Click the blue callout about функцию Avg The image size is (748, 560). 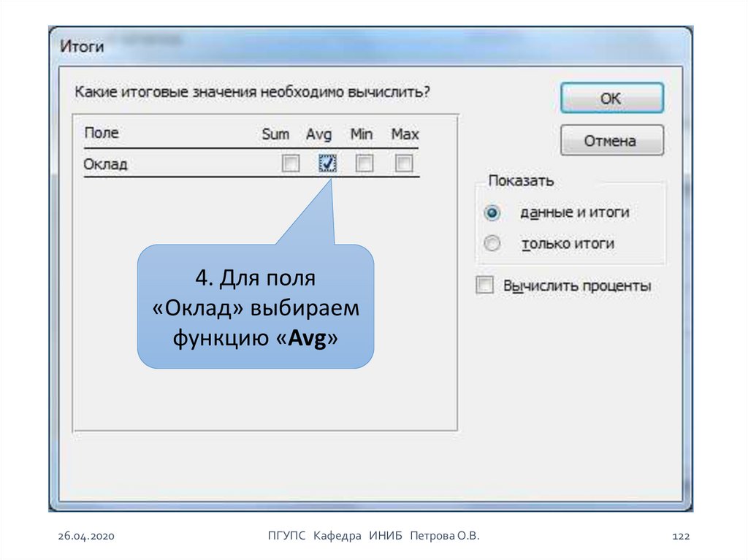pyautogui.click(x=256, y=308)
